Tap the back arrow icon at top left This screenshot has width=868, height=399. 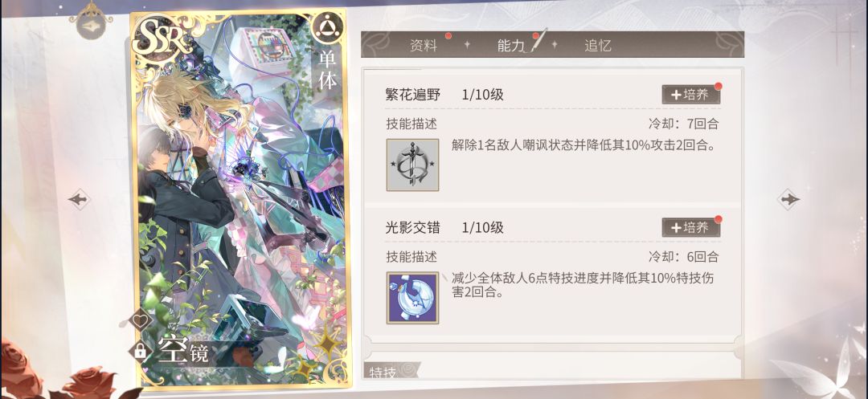(x=90, y=22)
